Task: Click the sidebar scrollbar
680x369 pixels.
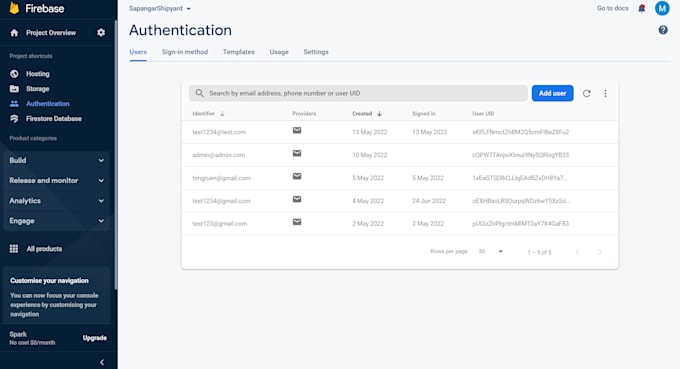Action: coord(116,155)
